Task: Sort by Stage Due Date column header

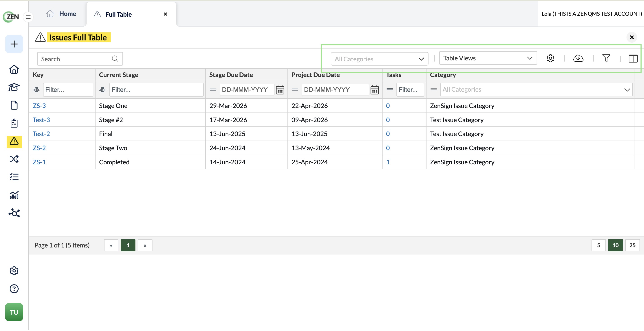Action: click(231, 75)
